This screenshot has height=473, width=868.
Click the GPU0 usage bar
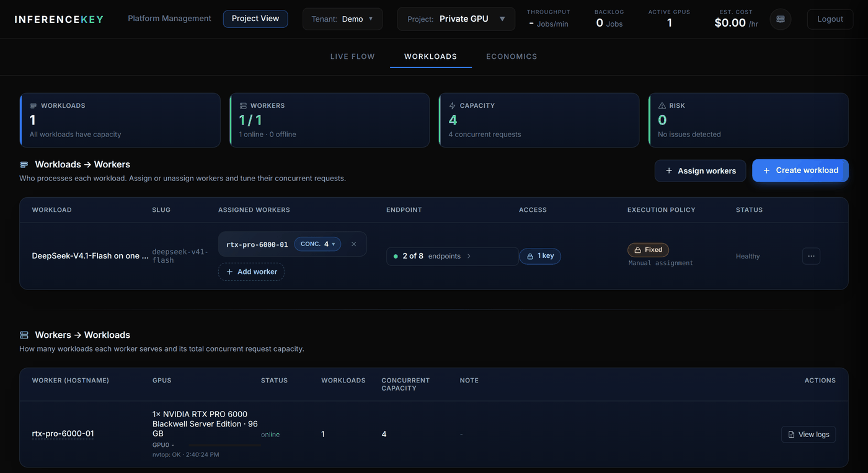click(x=224, y=445)
